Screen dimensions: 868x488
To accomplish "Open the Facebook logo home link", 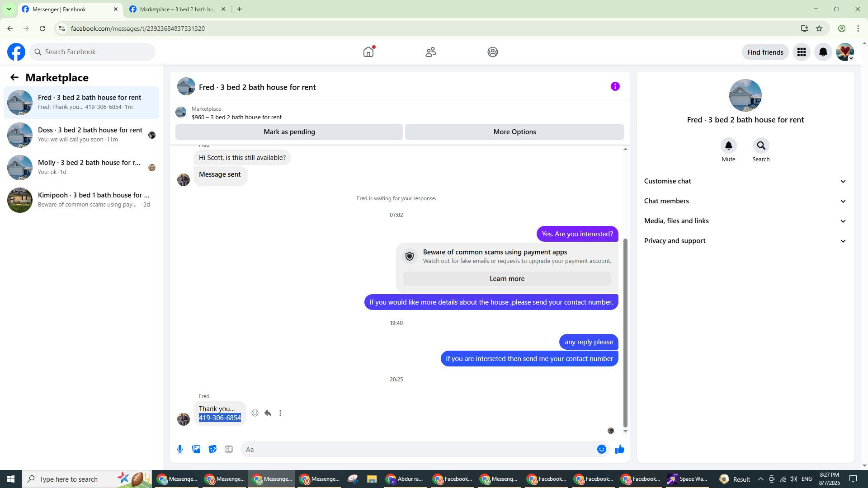I will (16, 52).
